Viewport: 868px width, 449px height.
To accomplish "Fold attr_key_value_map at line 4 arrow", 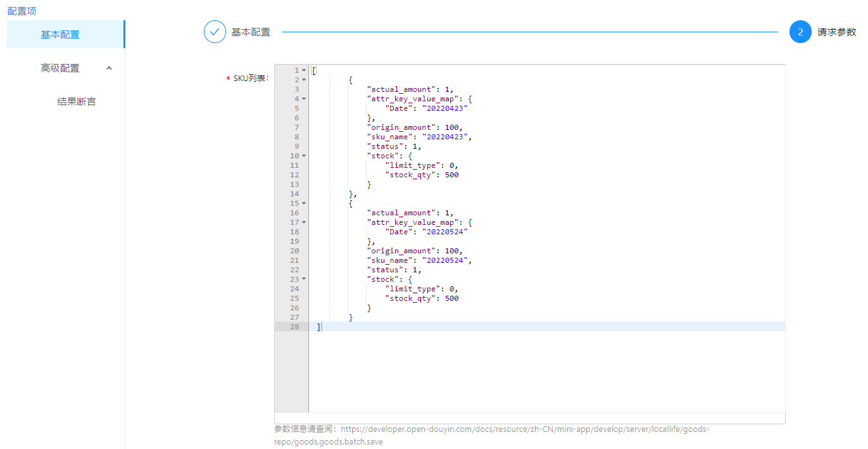I will [304, 99].
